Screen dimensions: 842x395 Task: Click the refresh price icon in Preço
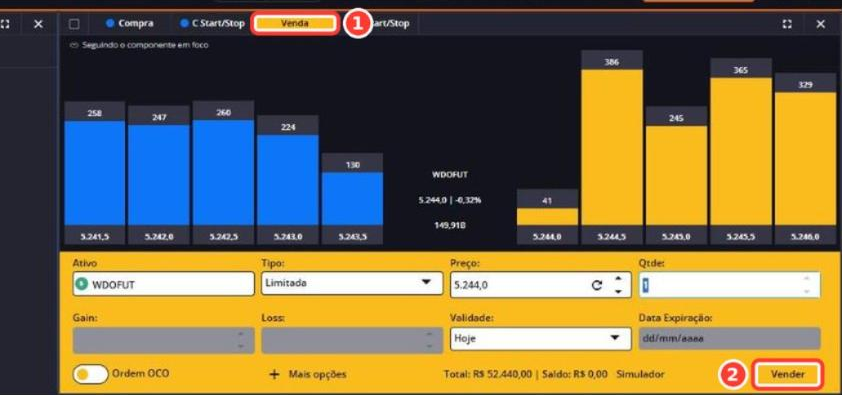(x=597, y=286)
